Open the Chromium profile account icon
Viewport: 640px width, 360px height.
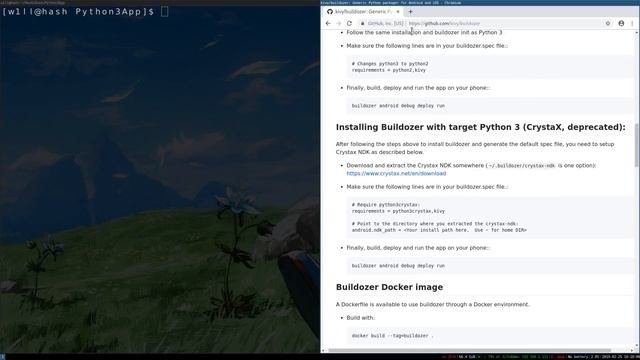tap(621, 24)
